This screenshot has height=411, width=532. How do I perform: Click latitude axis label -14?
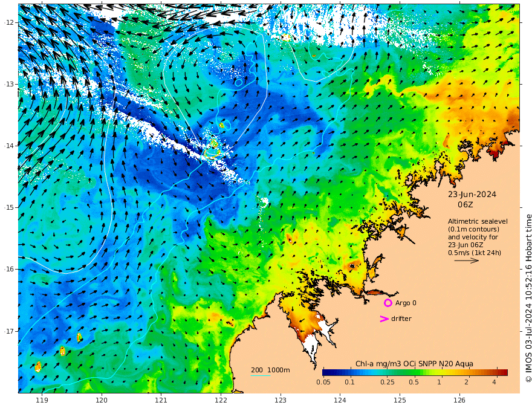pyautogui.click(x=9, y=146)
